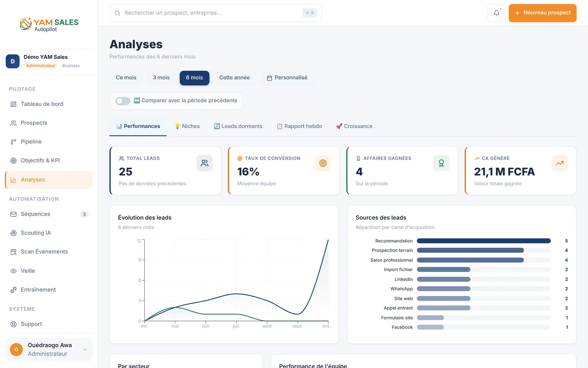Image resolution: width=588 pixels, height=368 pixels.
Task: Open the Rapport hebdo tab
Action: click(299, 126)
